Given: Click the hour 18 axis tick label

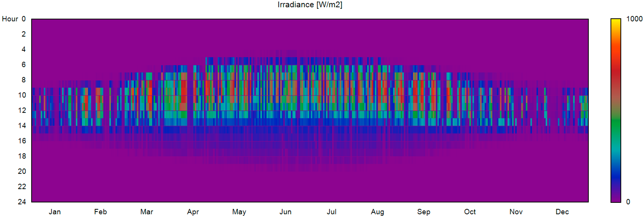Looking at the screenshot, I should pyautogui.click(x=22, y=156).
